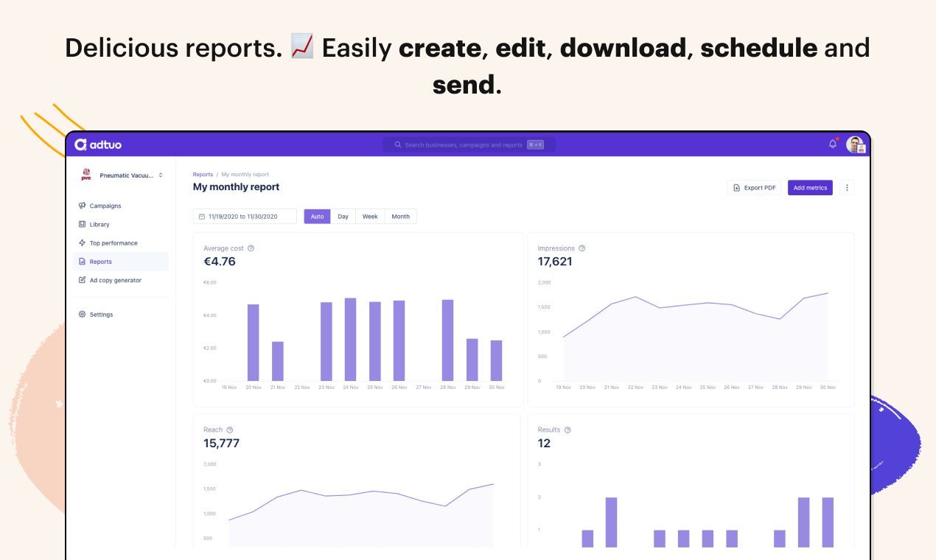Click the Top performance lightning icon

pos(83,242)
